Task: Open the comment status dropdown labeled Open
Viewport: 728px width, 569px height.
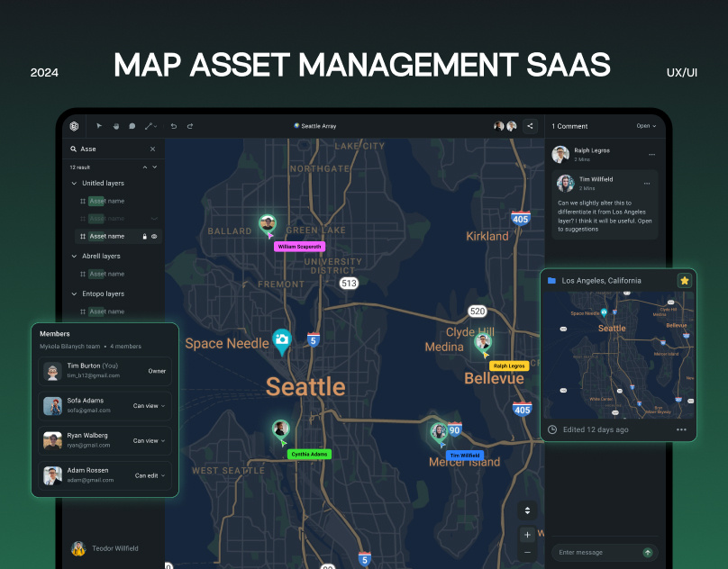Action: point(644,126)
